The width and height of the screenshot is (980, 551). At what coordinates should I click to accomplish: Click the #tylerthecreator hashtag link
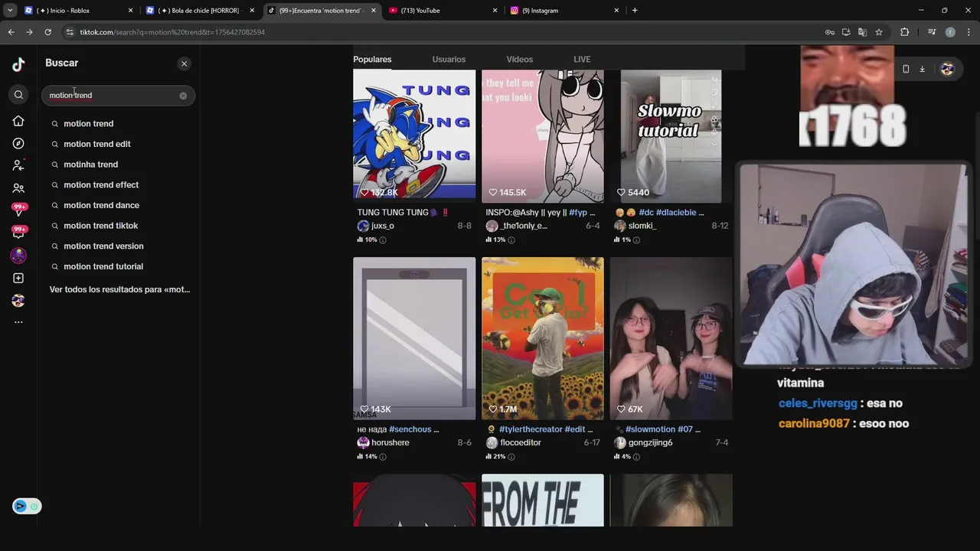[x=531, y=429]
